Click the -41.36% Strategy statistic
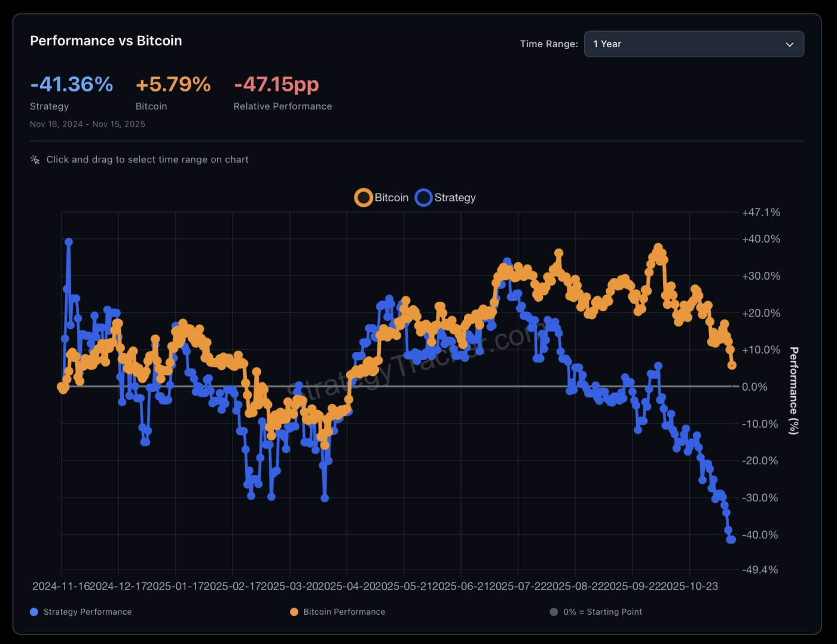837x644 pixels. click(x=71, y=84)
